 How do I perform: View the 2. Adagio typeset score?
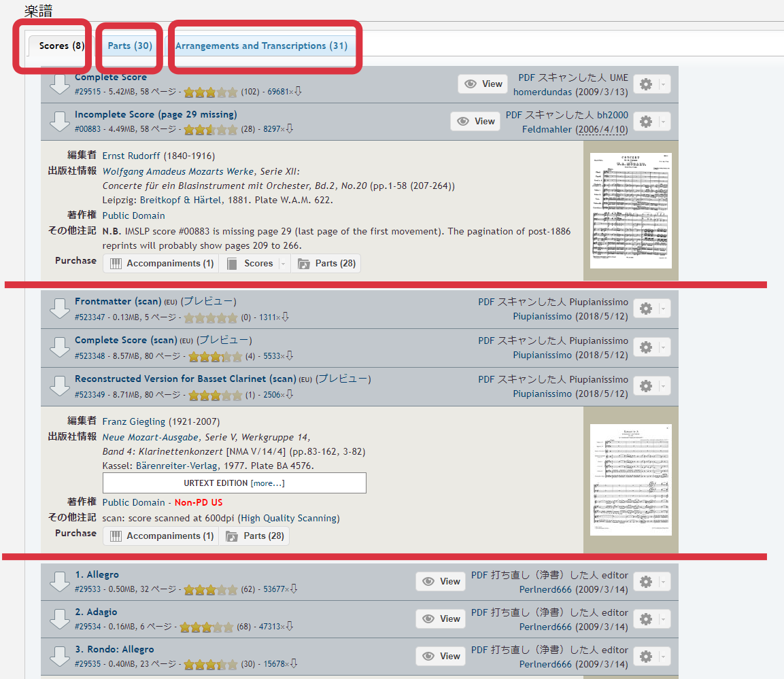pyautogui.click(x=441, y=619)
